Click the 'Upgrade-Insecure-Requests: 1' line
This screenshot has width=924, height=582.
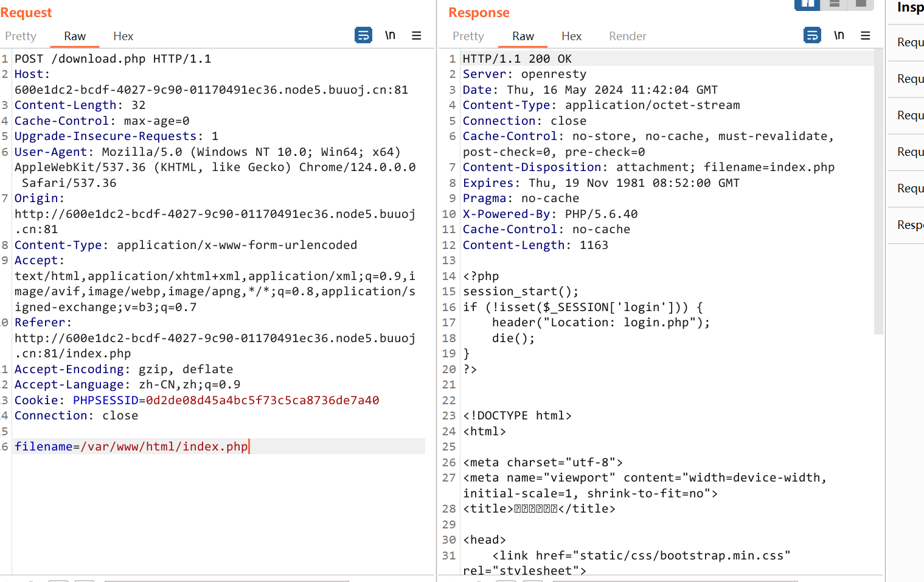(x=117, y=136)
